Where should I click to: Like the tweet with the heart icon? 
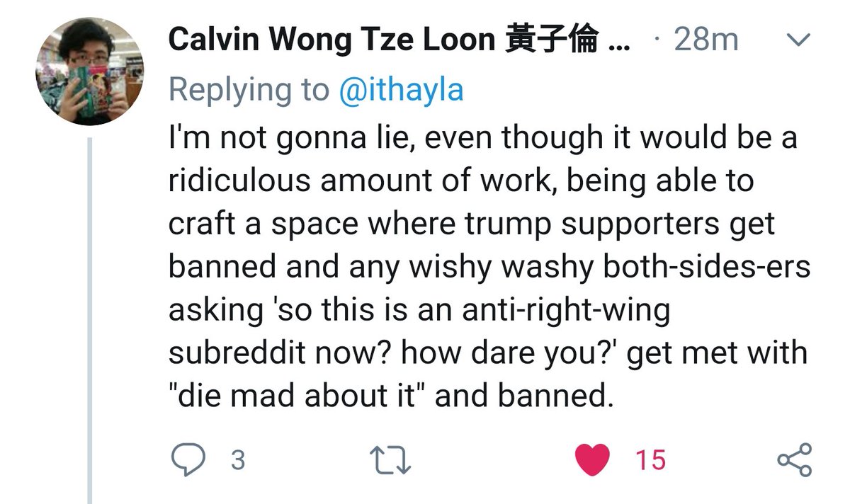(x=593, y=460)
